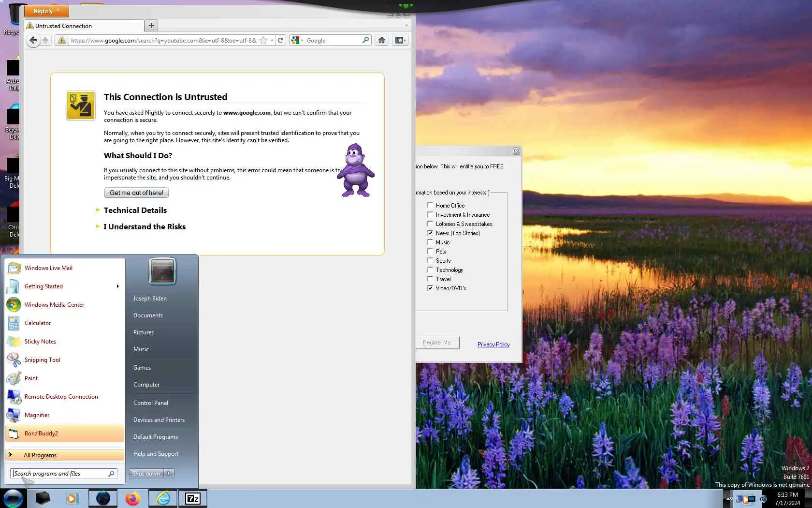The height and width of the screenshot is (508, 812).
Task: Click the Paint palette icon
Action: [x=14, y=378]
